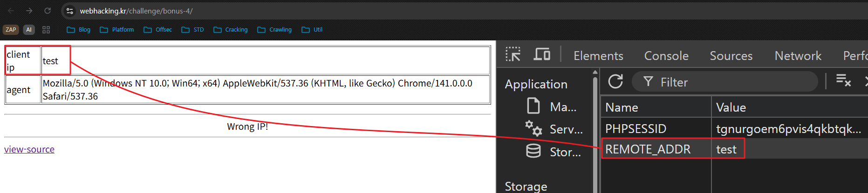
Task: Click the inspect element picker icon
Action: pos(513,55)
